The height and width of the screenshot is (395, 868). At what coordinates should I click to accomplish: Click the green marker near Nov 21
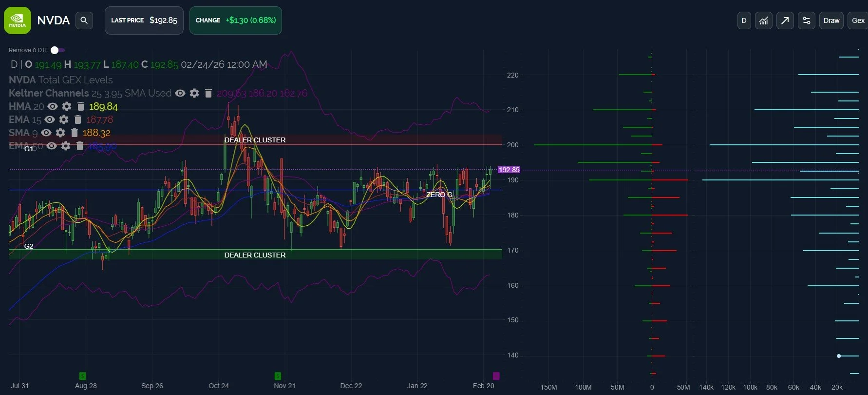point(278,376)
